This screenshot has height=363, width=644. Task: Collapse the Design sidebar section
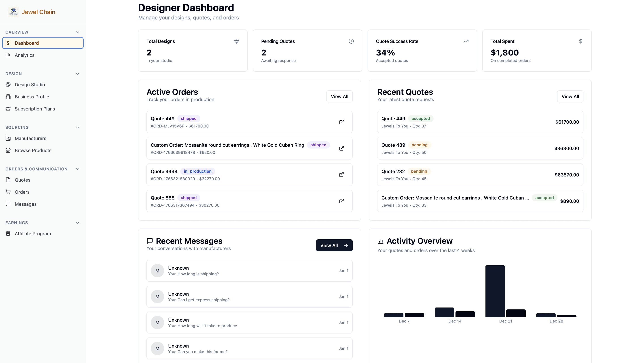78,74
